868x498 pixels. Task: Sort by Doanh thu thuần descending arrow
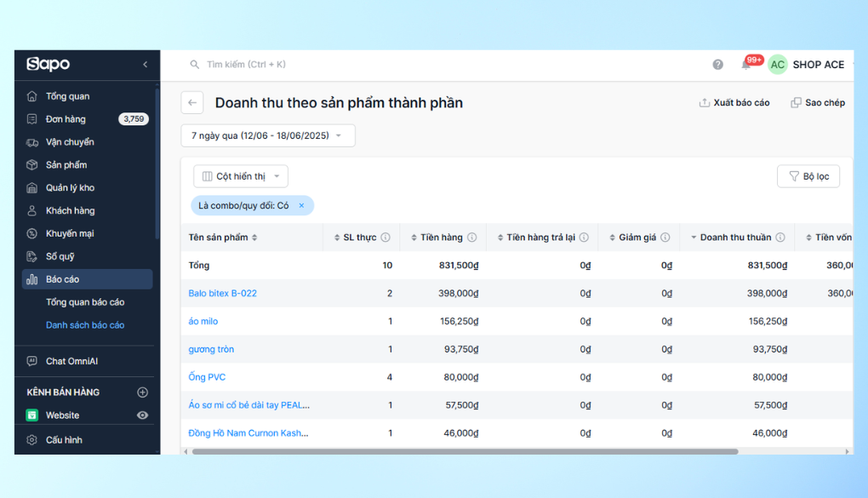pyautogui.click(x=693, y=238)
